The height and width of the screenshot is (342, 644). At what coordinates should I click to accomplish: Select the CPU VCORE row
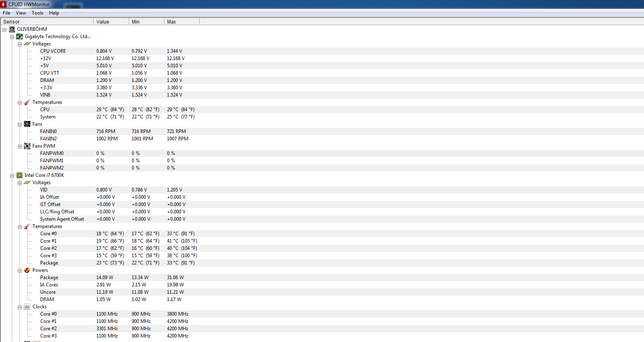[x=341, y=51]
